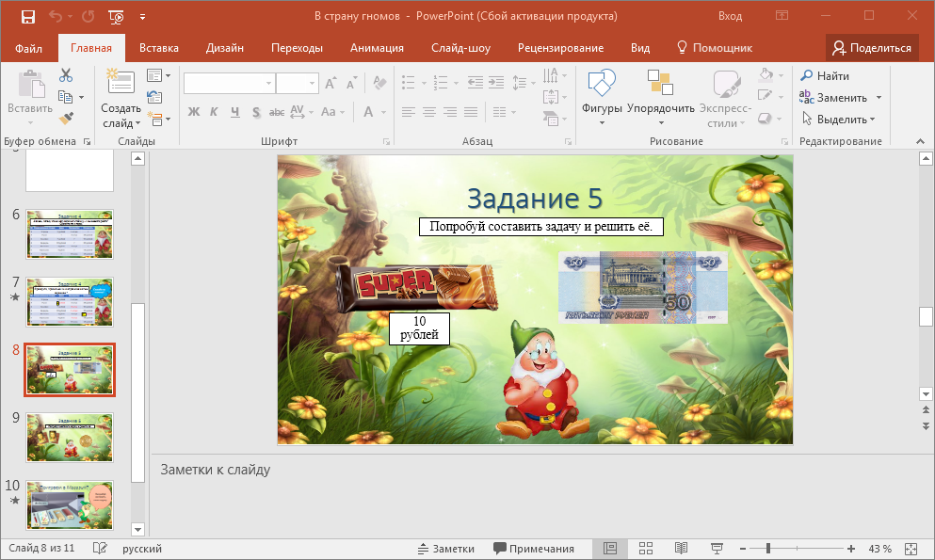Switch to the Дизайн tab
Viewport: 935px width, 560px height.
(225, 48)
